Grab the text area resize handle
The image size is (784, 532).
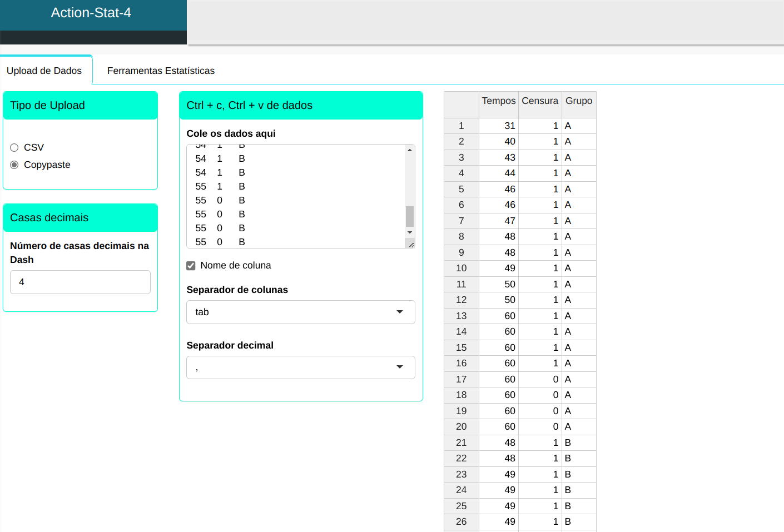point(411,245)
